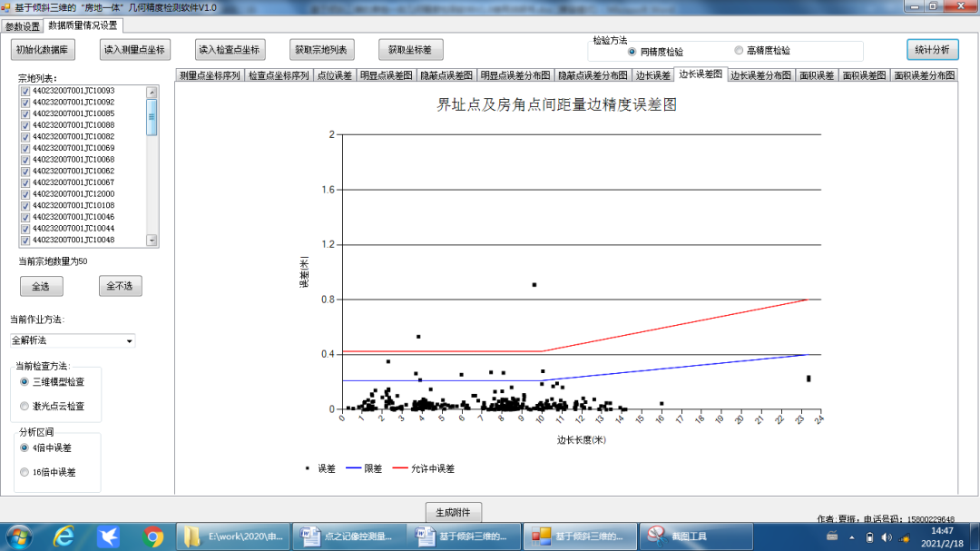Click the volume icon in system tray
Viewport: 980px width, 551px height.
[x=887, y=537]
